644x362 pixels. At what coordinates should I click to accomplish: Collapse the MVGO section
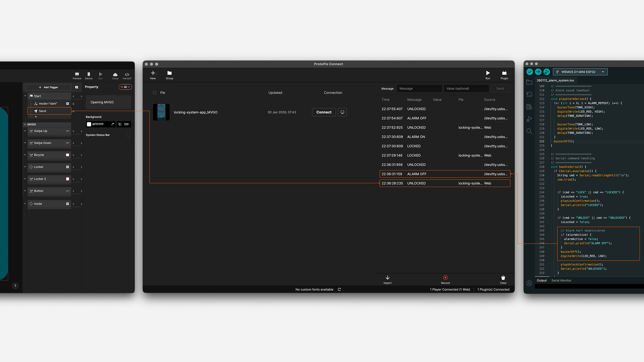click(x=25, y=124)
